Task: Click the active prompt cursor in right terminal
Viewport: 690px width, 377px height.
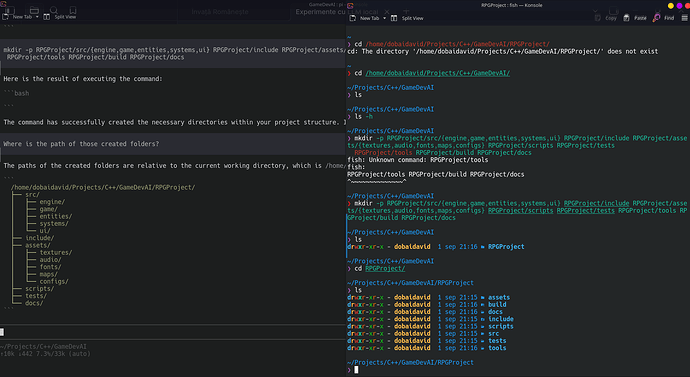Action: point(356,370)
